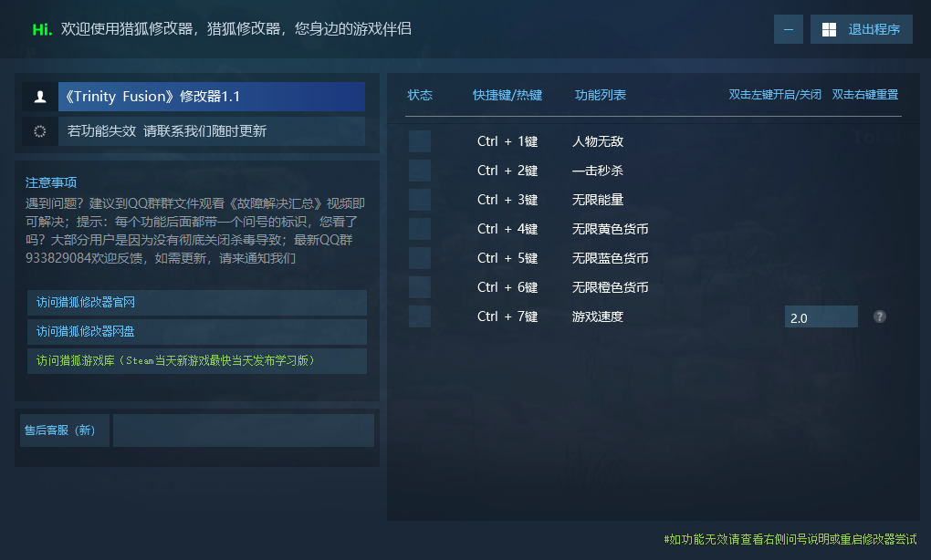The width and height of the screenshot is (931, 560).
Task: Click the 双击左键开启/关闭 hint text
Action: point(775,95)
